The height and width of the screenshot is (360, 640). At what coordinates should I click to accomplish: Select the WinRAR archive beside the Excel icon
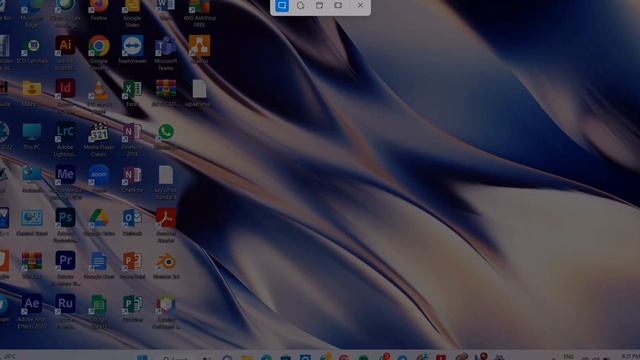166,93
